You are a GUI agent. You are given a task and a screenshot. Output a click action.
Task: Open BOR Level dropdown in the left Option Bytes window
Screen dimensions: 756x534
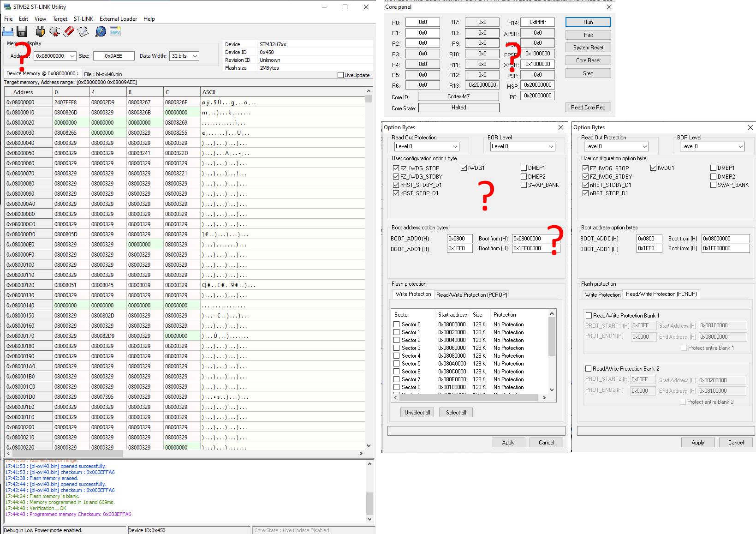[x=551, y=146]
